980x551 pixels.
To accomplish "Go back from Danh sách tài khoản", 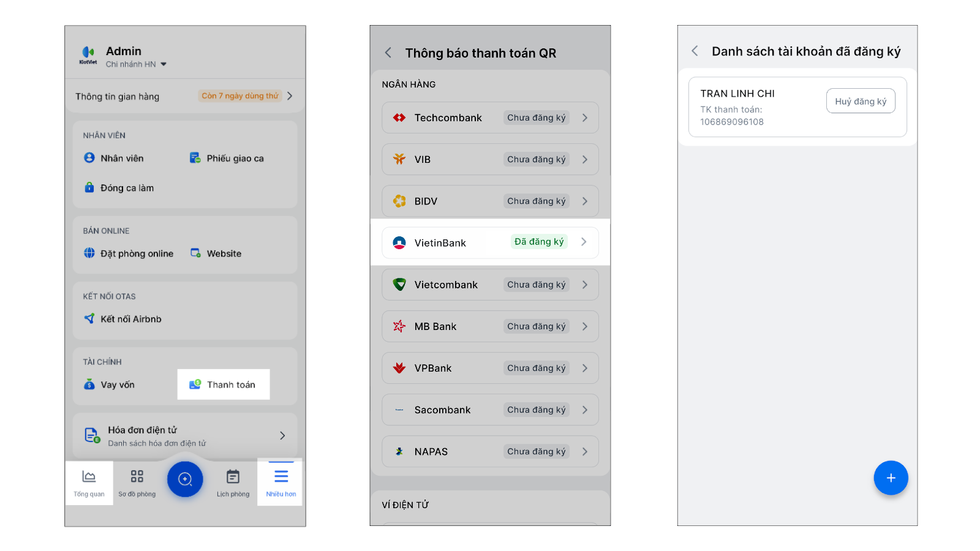I will (695, 51).
